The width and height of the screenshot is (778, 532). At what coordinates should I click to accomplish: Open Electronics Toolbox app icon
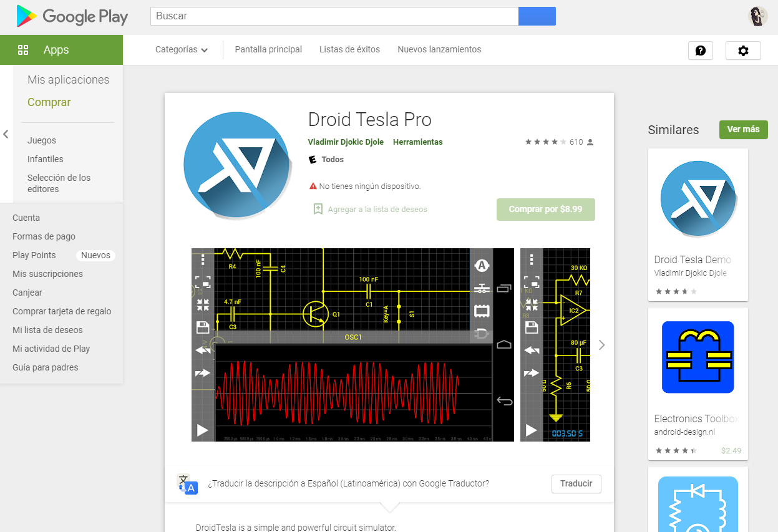(698, 357)
